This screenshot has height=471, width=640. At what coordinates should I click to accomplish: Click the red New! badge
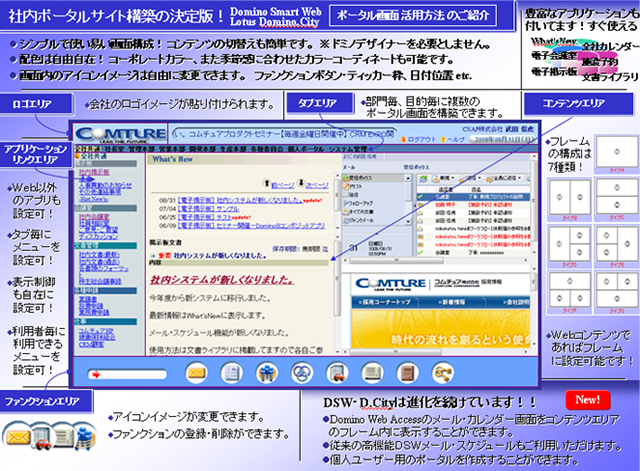point(587,400)
